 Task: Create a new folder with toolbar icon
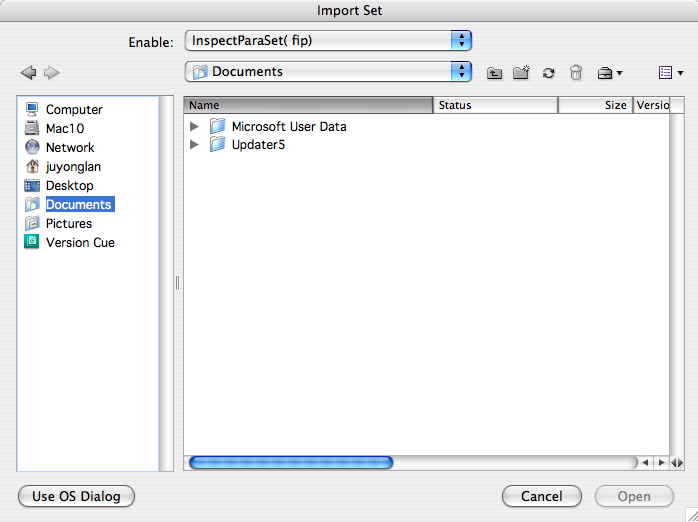520,73
